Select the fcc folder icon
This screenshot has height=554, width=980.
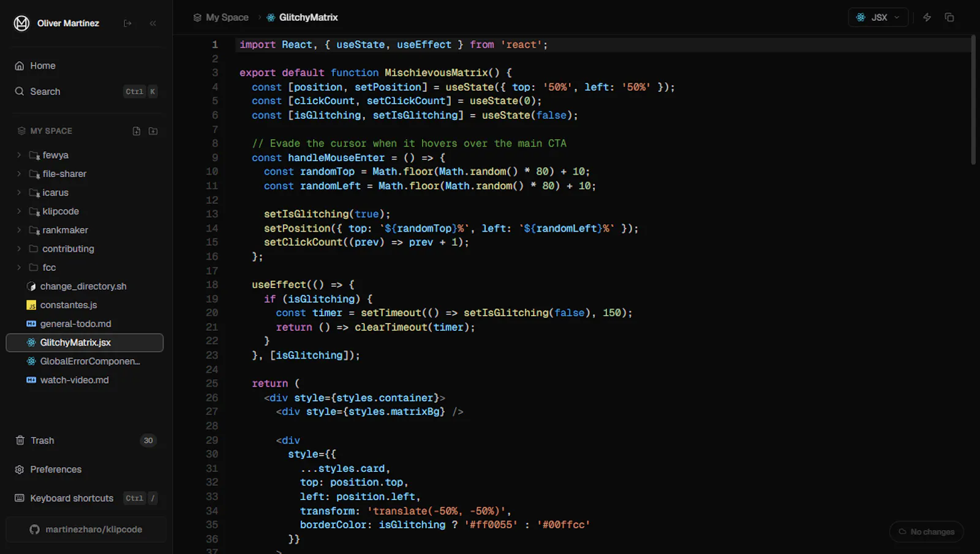pyautogui.click(x=34, y=267)
